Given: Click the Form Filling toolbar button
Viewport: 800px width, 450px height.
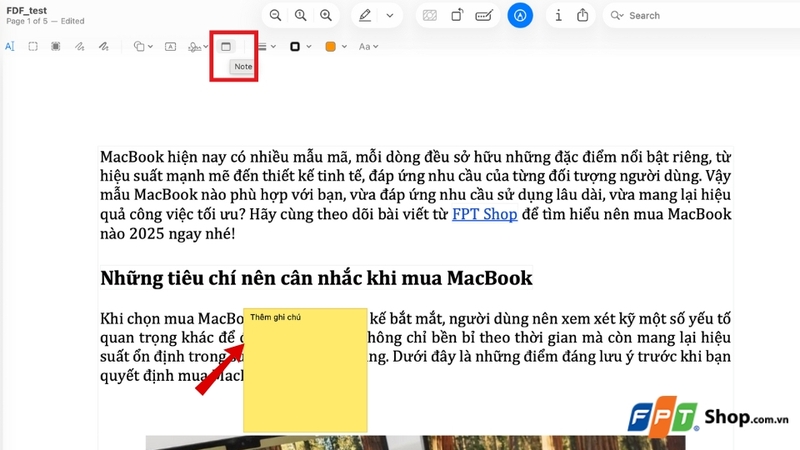Looking at the screenshot, I should pyautogui.click(x=484, y=15).
